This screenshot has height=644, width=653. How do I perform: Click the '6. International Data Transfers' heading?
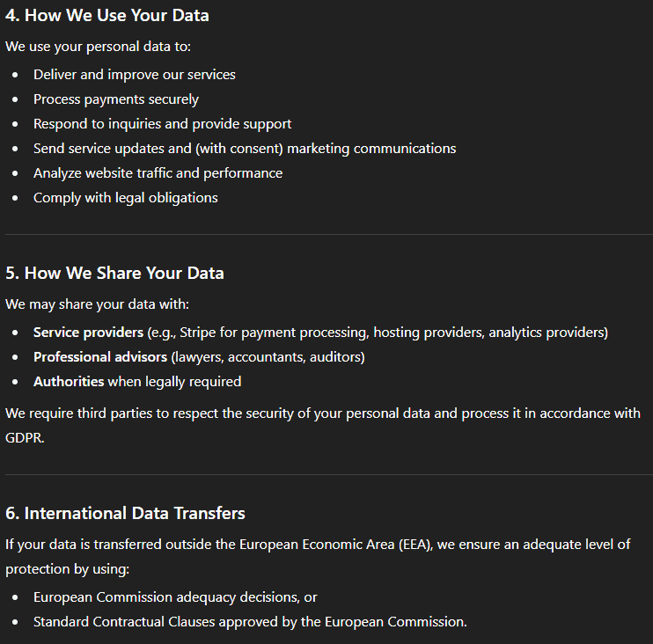(x=125, y=513)
